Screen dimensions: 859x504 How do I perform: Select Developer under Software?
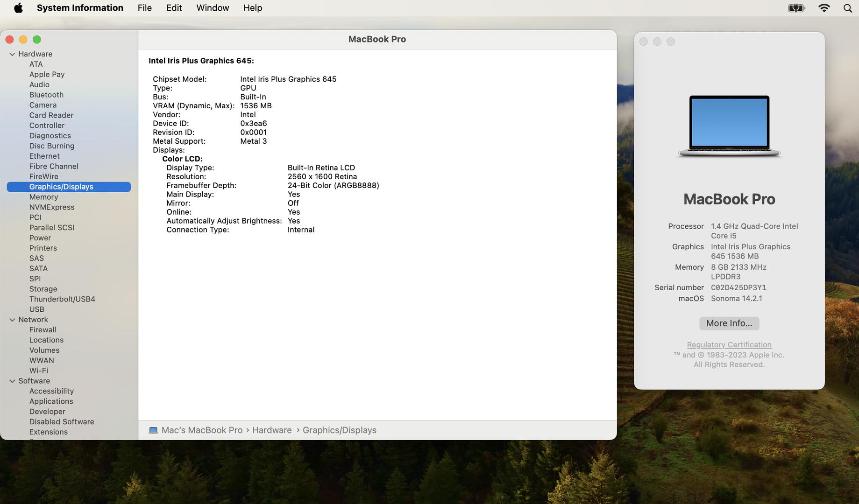tap(47, 412)
